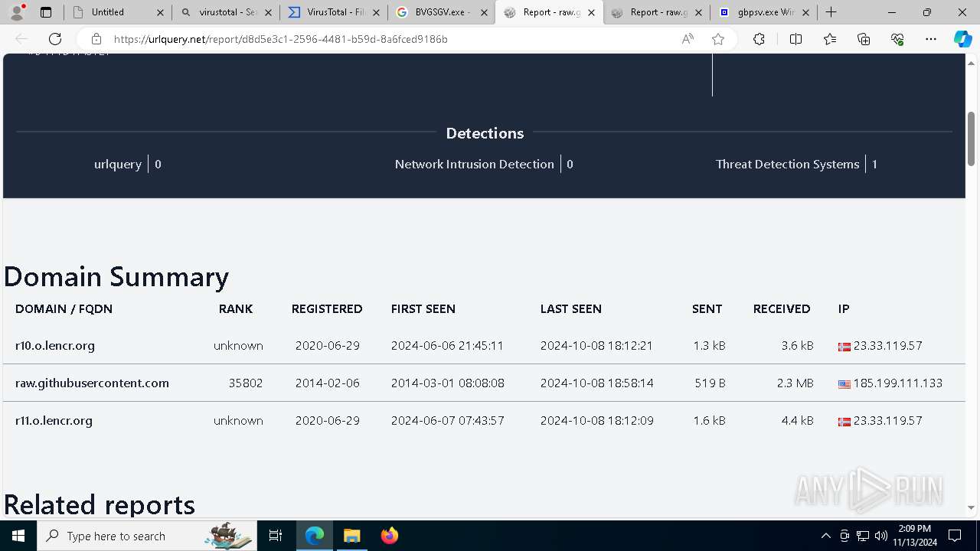The width and height of the screenshot is (980, 551).
Task: Close the BVGSGV.exe tab
Action: pos(484,12)
